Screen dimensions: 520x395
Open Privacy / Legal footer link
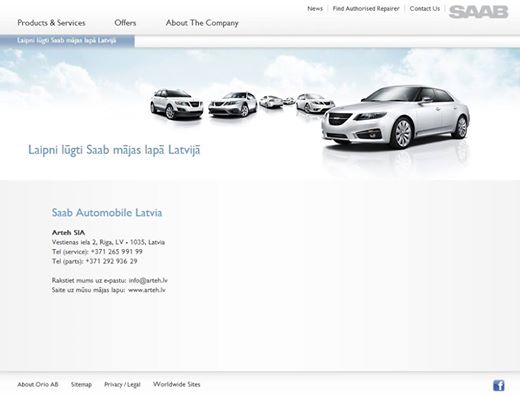[122, 384]
